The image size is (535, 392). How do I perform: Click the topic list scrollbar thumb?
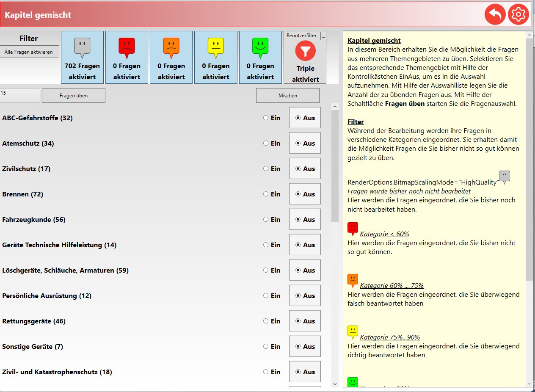point(335,166)
